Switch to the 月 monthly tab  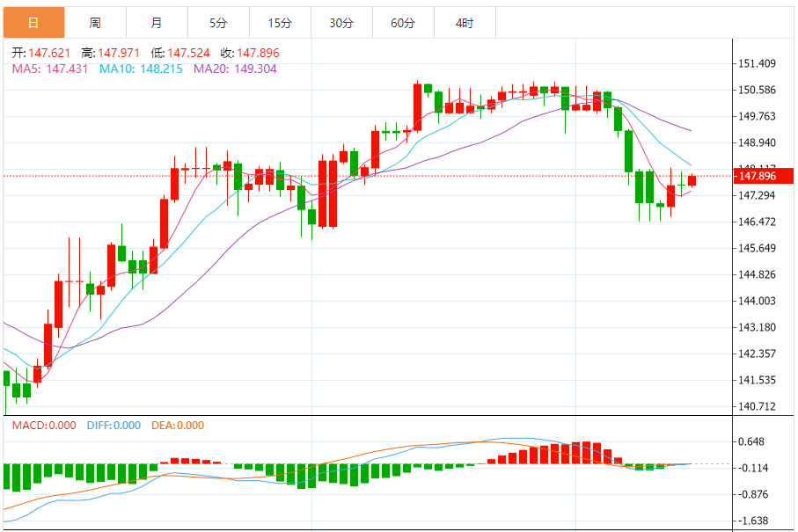point(157,23)
